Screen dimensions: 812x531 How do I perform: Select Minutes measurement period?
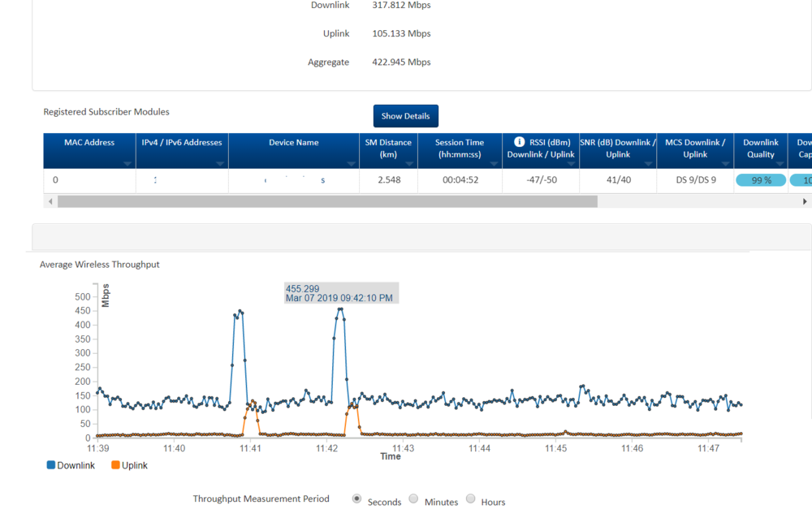pyautogui.click(x=413, y=499)
